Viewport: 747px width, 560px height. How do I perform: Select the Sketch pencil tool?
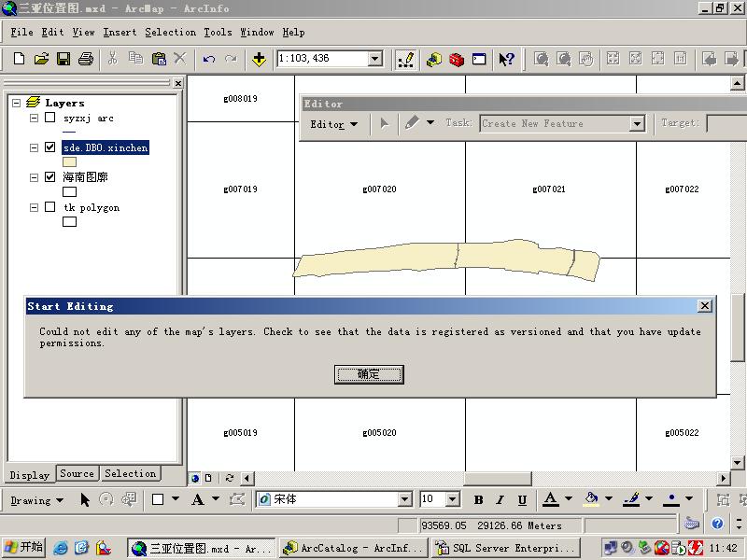(x=412, y=123)
